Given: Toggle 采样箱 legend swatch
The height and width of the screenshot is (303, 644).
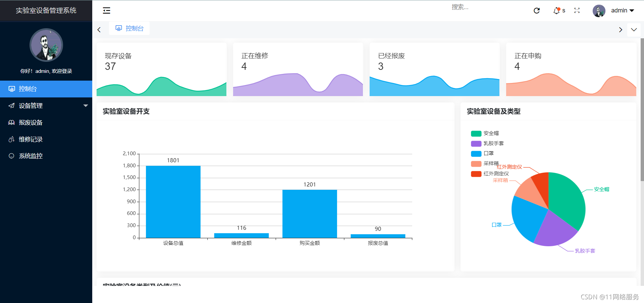Looking at the screenshot, I should pos(476,164).
